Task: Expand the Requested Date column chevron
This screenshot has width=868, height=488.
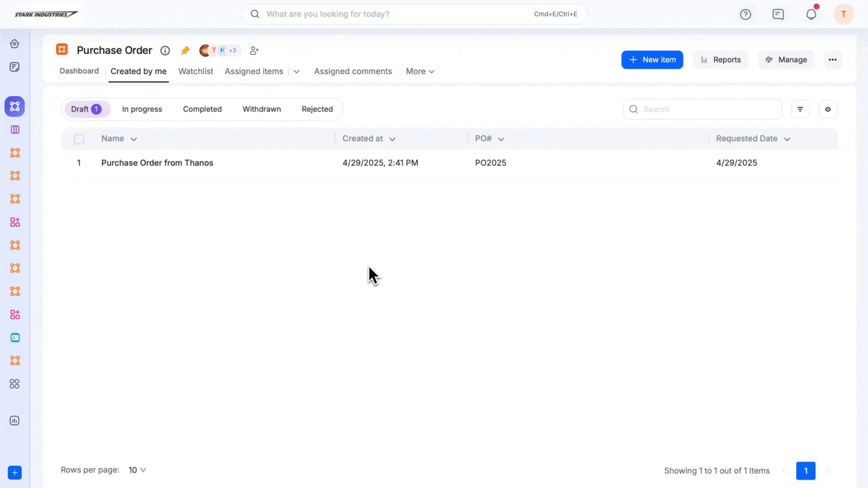Action: 787,139
